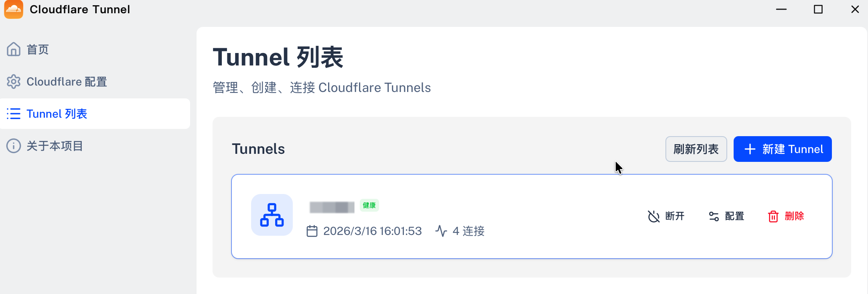
Task: Click the home icon in sidebar
Action: click(x=14, y=49)
